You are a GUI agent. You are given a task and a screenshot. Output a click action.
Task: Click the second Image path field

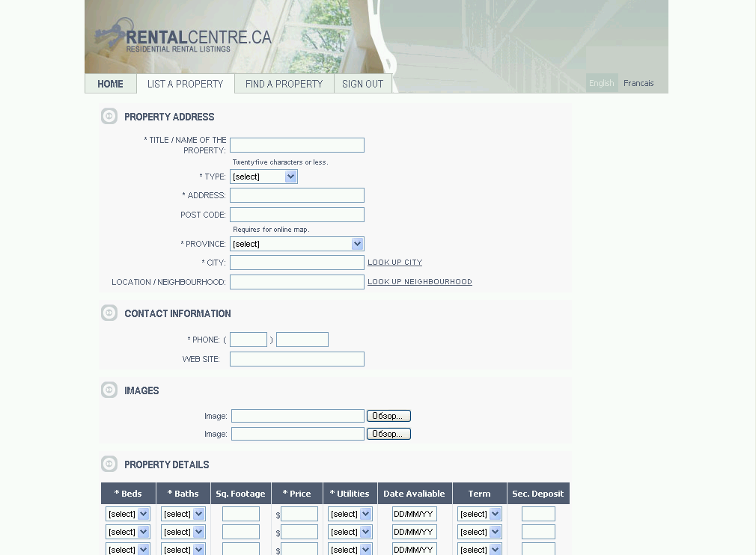point(297,434)
